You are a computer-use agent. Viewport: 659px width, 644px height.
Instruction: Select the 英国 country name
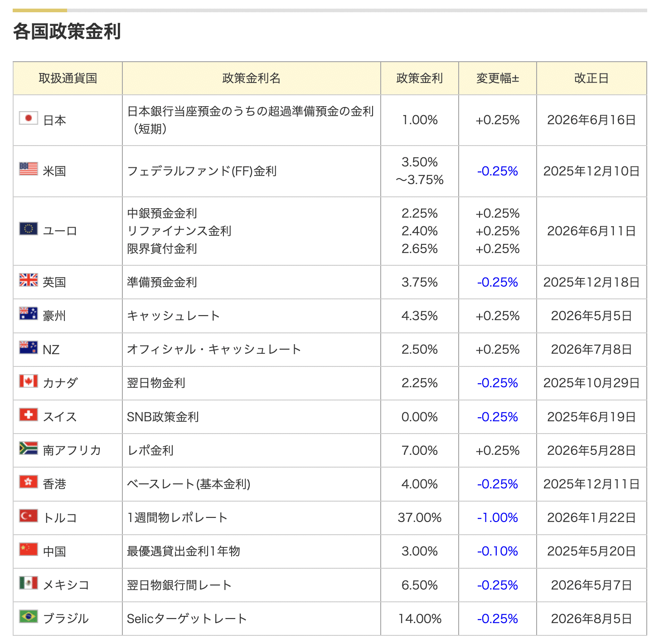click(54, 282)
